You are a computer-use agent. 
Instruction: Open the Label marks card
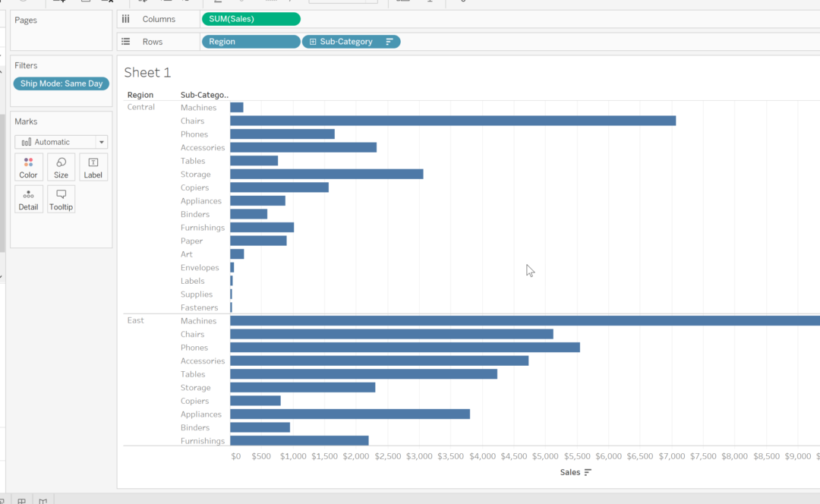click(x=93, y=166)
